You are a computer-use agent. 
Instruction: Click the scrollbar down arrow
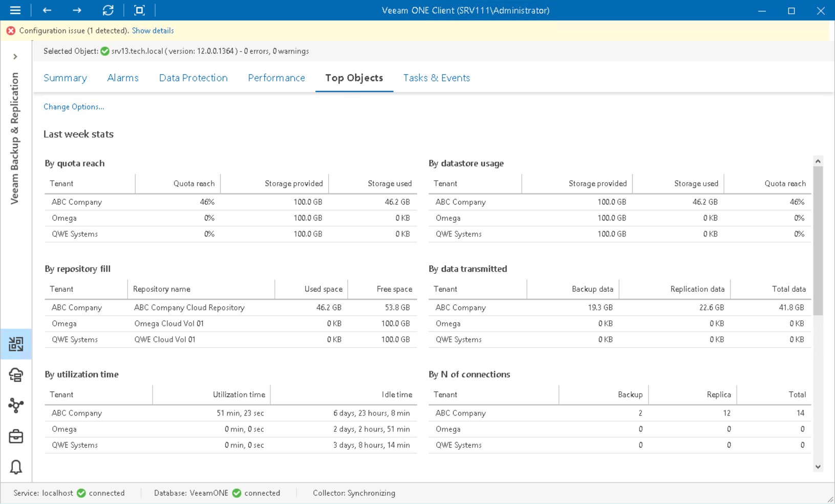[818, 467]
